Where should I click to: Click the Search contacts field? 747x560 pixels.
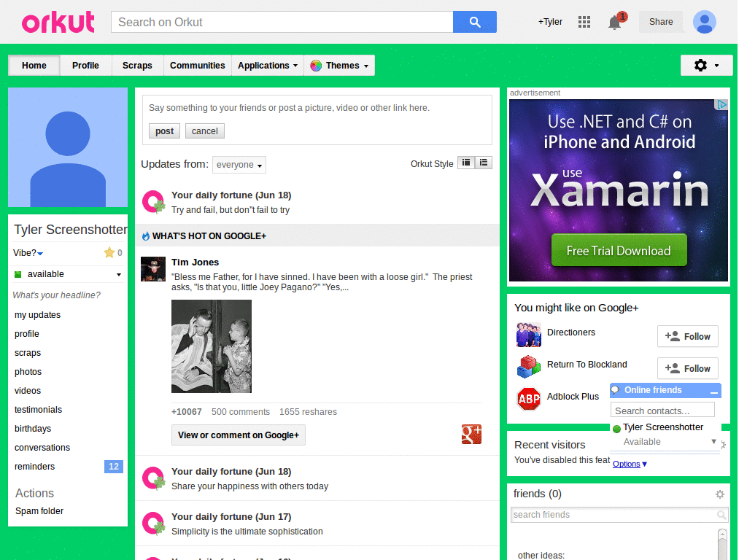(662, 411)
